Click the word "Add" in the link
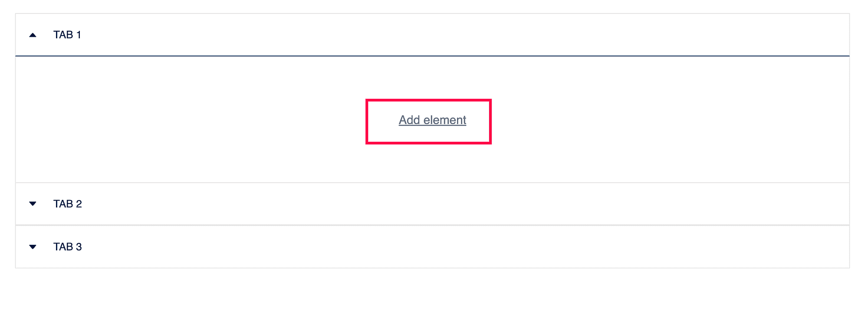Screen dimensions: 868x309 [409, 120]
